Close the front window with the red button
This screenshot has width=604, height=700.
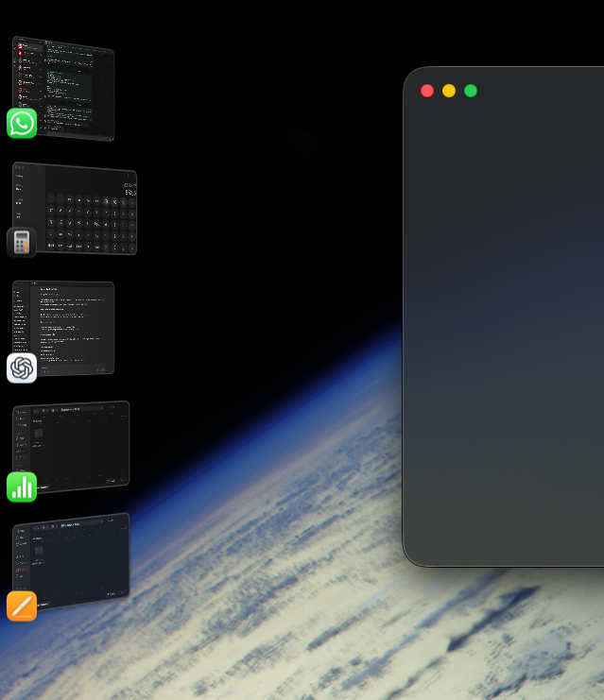pyautogui.click(x=427, y=91)
